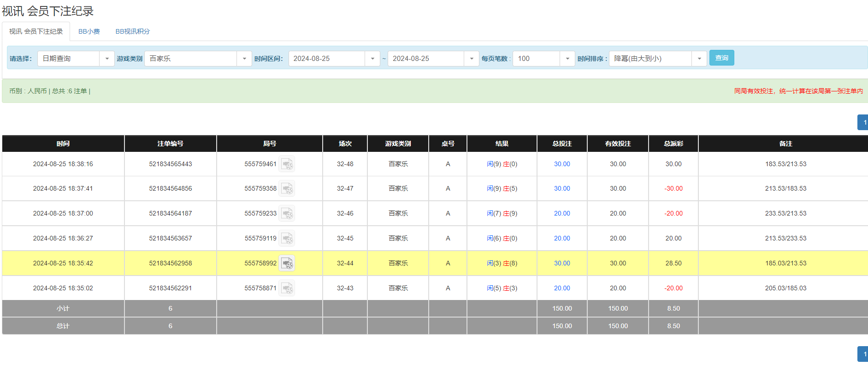868x372 pixels.
Task: Click video replay icon for round 555759233
Action: [x=287, y=214]
